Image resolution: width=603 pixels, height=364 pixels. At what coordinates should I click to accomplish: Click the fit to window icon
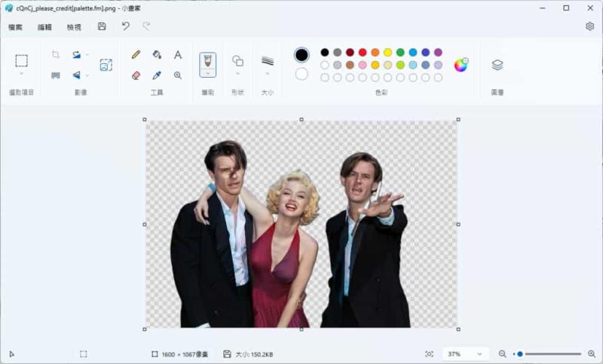[x=429, y=354]
